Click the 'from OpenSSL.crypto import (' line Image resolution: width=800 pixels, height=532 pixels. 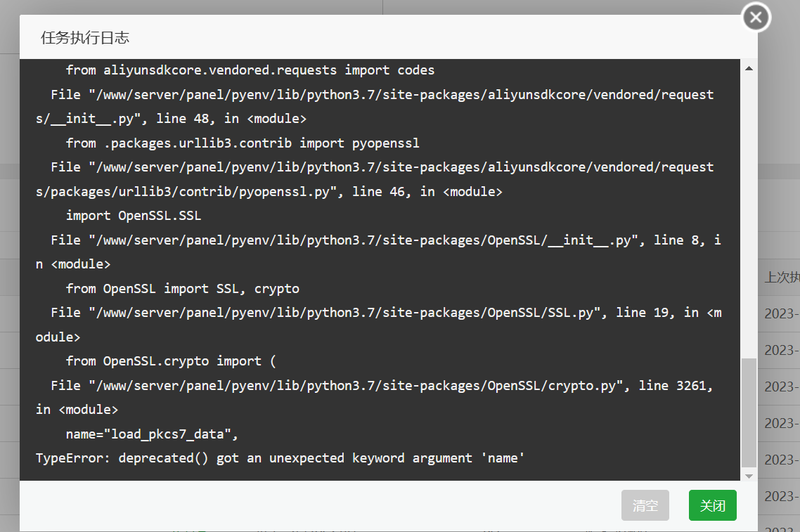pyautogui.click(x=171, y=361)
